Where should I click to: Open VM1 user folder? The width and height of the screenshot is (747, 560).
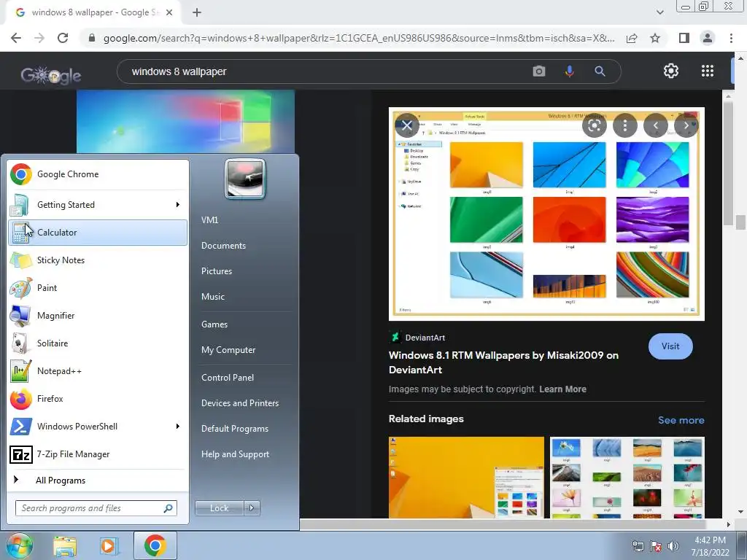(209, 220)
